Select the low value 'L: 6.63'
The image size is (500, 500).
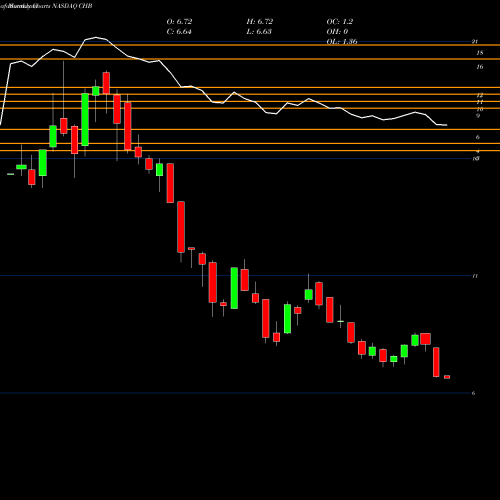(x=259, y=32)
